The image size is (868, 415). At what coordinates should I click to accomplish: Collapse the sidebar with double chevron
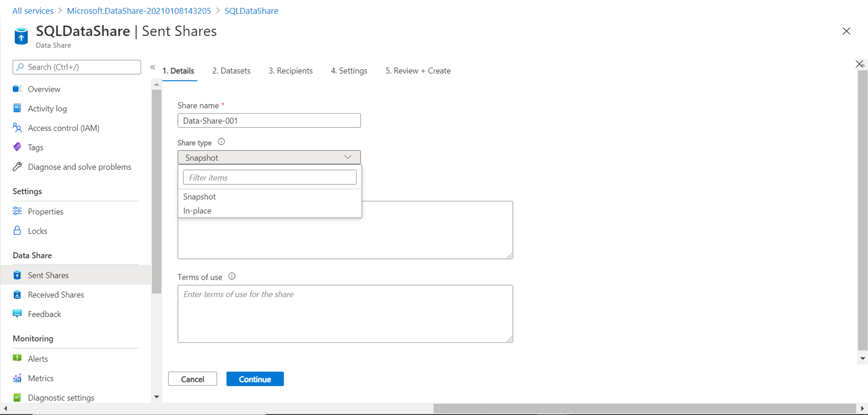coord(153,67)
